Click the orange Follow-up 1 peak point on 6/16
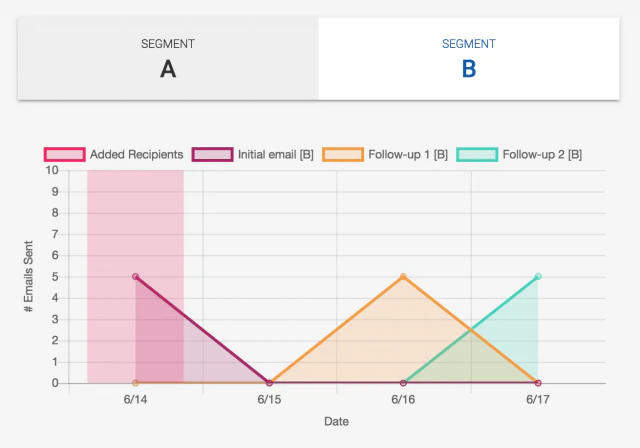This screenshot has width=640, height=448. point(403,277)
